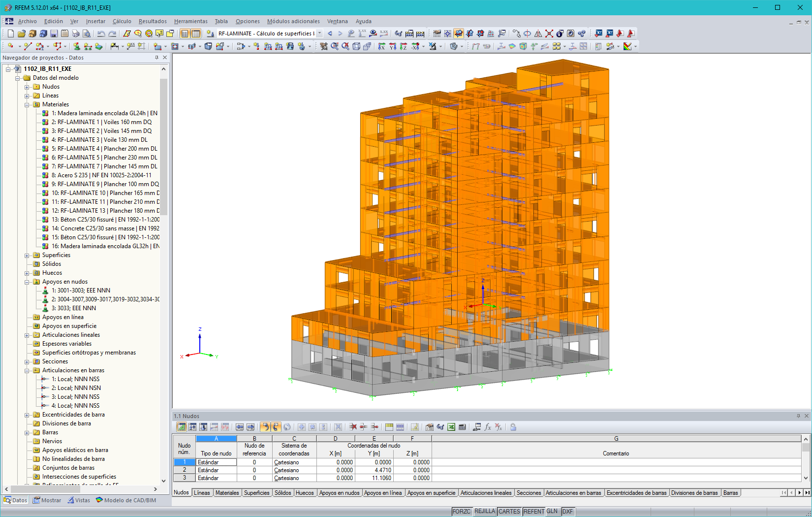Image resolution: width=812 pixels, height=517 pixels.
Task: Collapse the Apoyos en nudos tree branch
Action: [x=27, y=281]
